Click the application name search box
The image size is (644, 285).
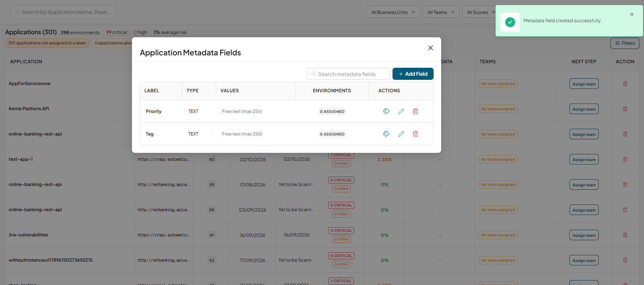(63, 12)
